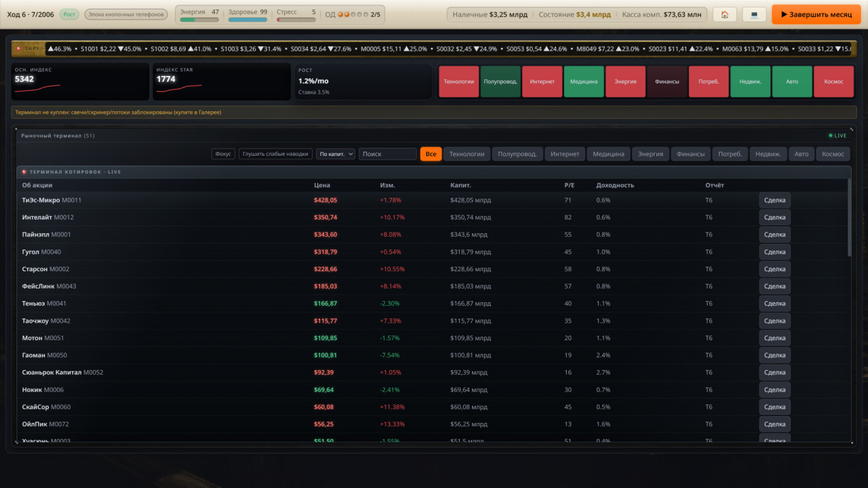Open the По капит. sort dropdown

[336, 154]
